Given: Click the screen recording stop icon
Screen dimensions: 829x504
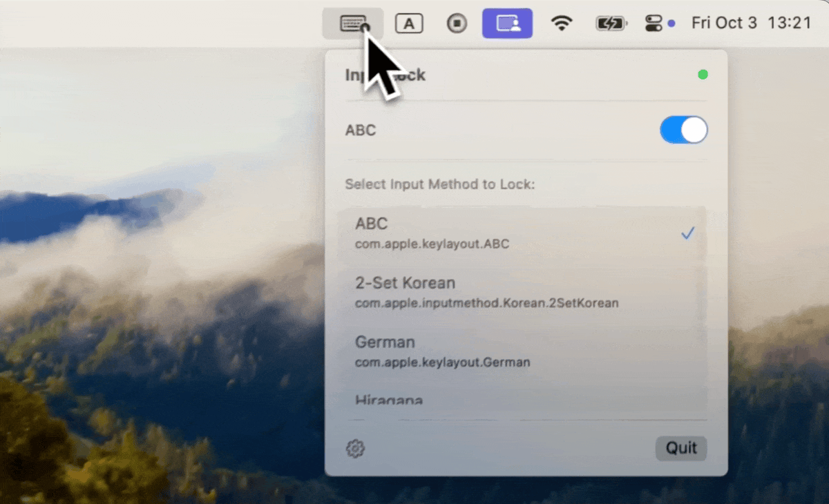Looking at the screenshot, I should tap(457, 23).
